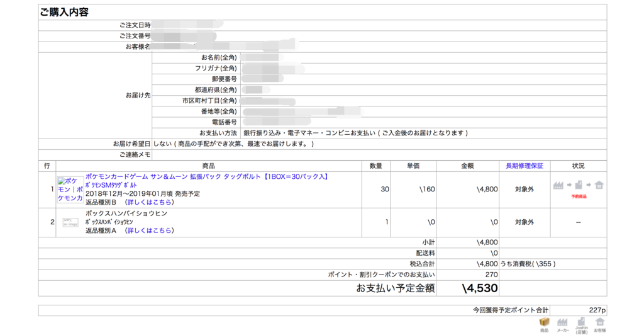The height and width of the screenshot is (335, 644).
Task: Click the 227p points value
Action: tap(597, 310)
